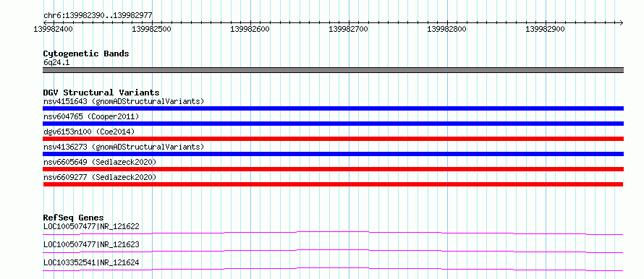Viewport: 644px width, 279px height.
Task: Open gene label LOC103352541|NR_121624
Action: point(91,262)
